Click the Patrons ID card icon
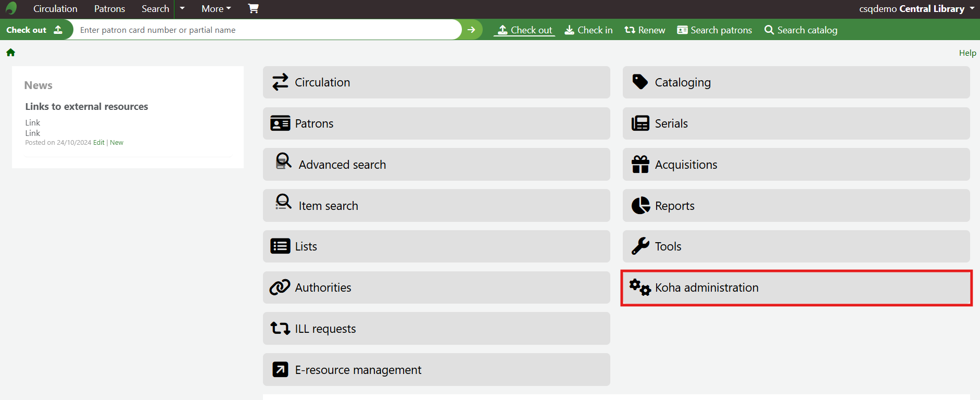This screenshot has height=400, width=980. point(280,123)
